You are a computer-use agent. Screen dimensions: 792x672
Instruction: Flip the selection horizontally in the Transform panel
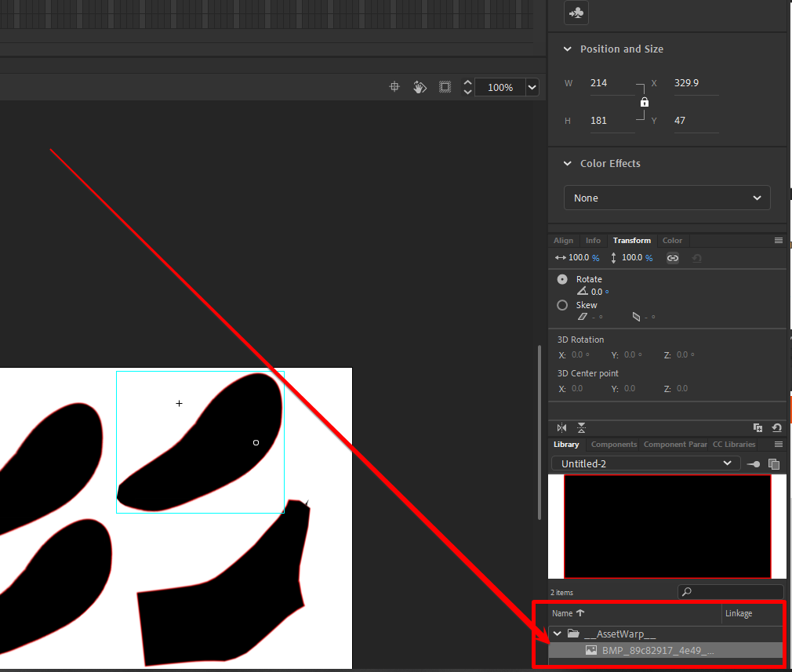click(x=561, y=427)
